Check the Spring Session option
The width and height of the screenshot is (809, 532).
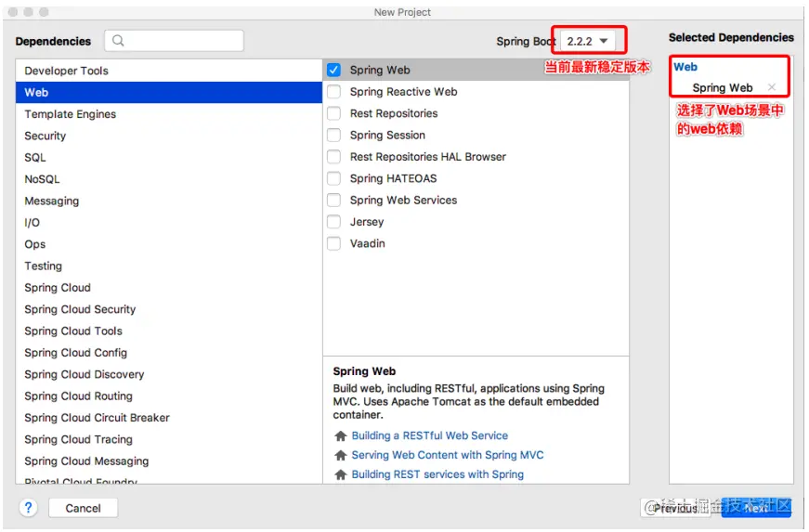pyautogui.click(x=333, y=135)
